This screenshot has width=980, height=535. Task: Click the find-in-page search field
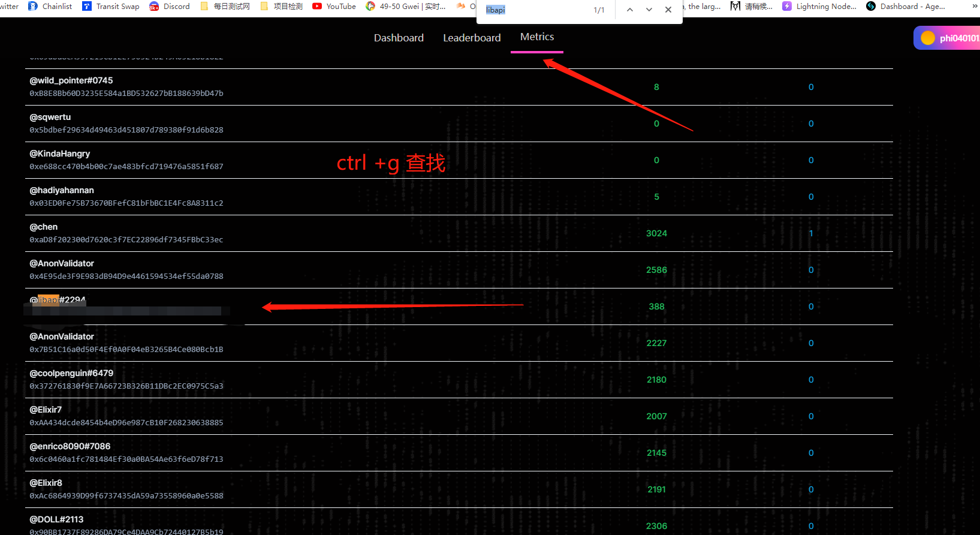535,10
